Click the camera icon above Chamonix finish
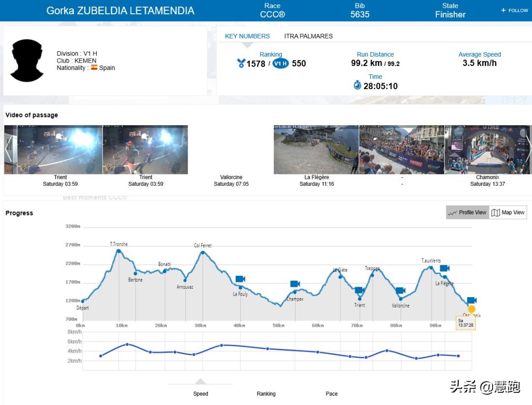532x405 pixels. point(471,300)
